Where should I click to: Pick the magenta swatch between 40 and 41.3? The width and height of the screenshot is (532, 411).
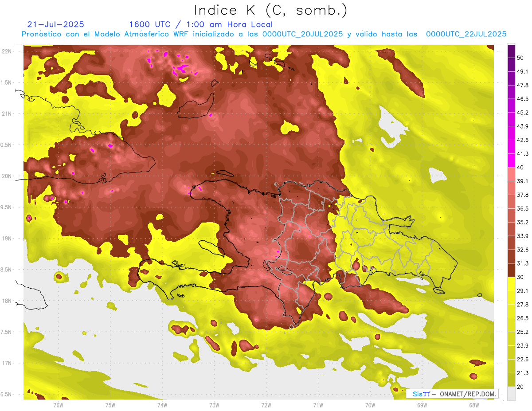tap(511, 160)
